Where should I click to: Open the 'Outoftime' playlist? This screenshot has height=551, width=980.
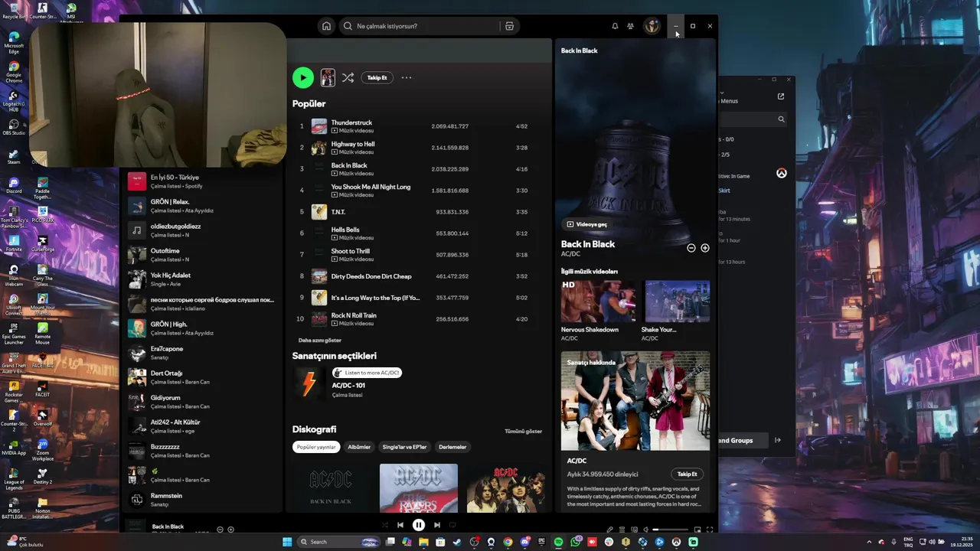tap(203, 255)
